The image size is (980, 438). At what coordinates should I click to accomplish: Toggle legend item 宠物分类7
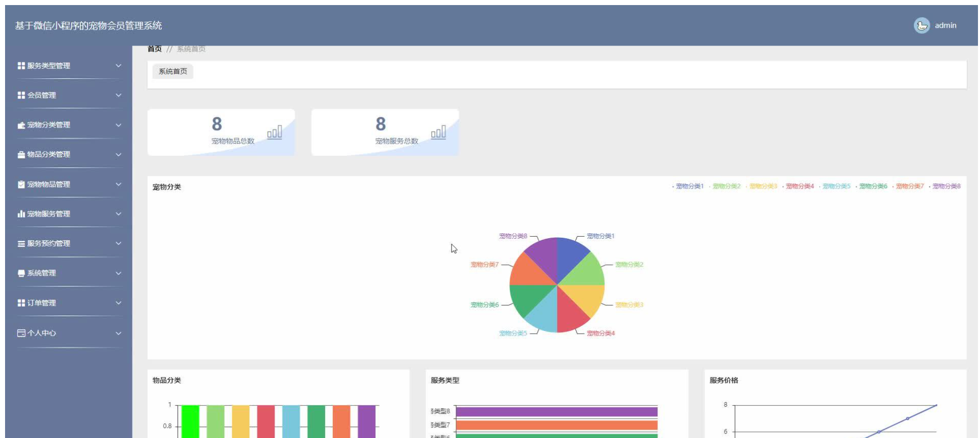tap(908, 186)
